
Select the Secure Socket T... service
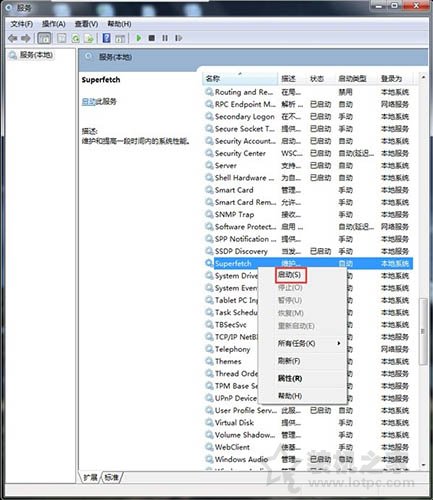[x=308, y=129]
